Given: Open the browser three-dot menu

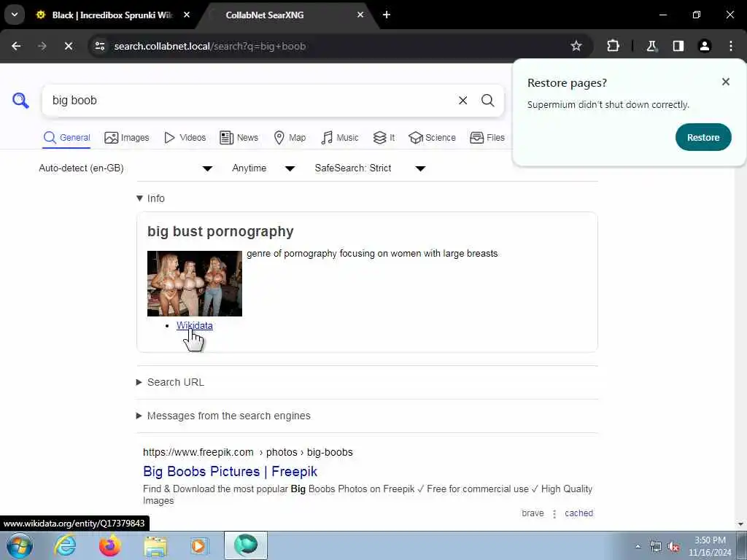Looking at the screenshot, I should coord(731,46).
